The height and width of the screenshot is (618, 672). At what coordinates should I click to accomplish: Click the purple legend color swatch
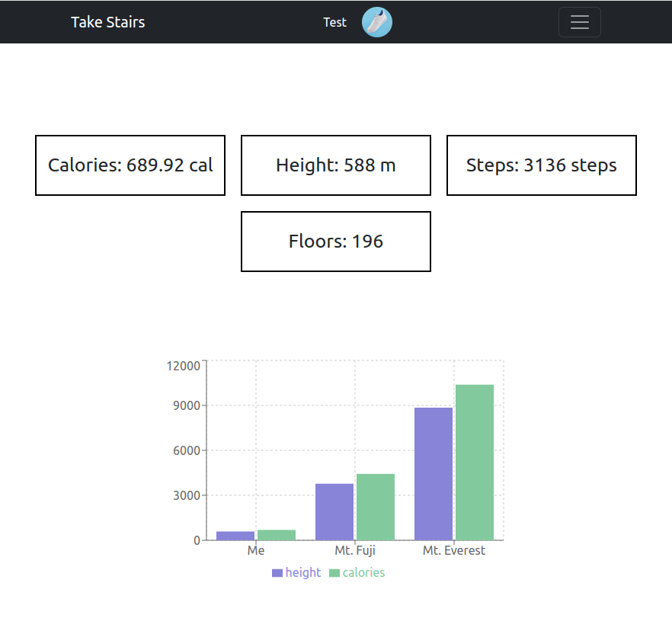276,572
